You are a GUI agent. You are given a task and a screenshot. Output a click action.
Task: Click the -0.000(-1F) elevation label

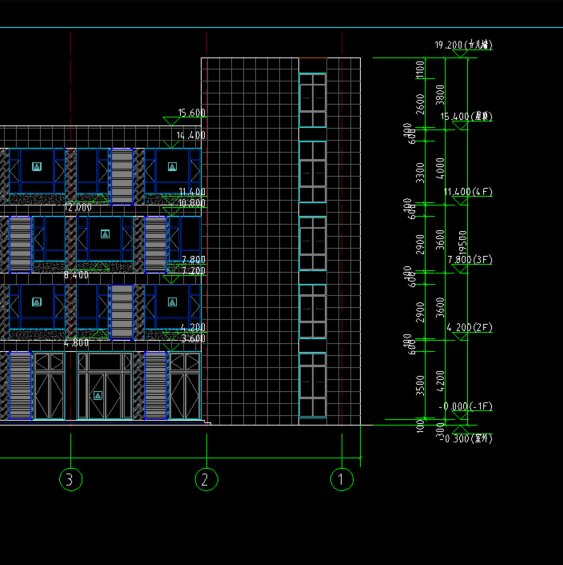pos(465,406)
